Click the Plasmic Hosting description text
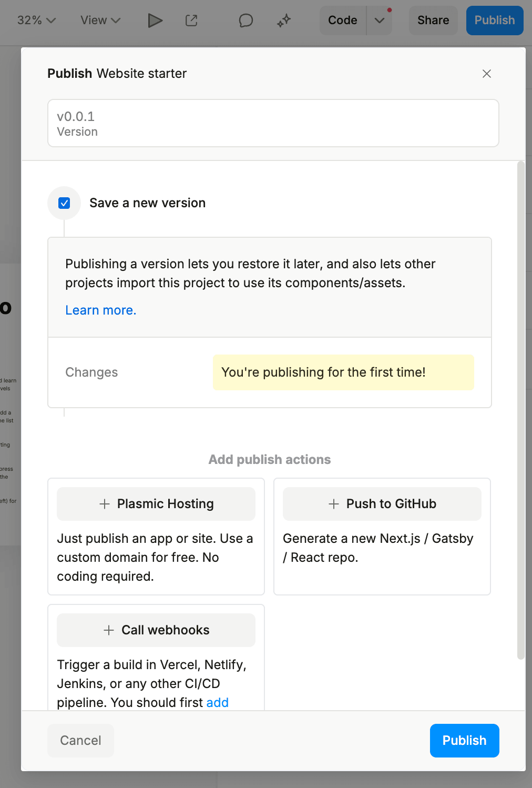The width and height of the screenshot is (532, 788). pos(155,558)
